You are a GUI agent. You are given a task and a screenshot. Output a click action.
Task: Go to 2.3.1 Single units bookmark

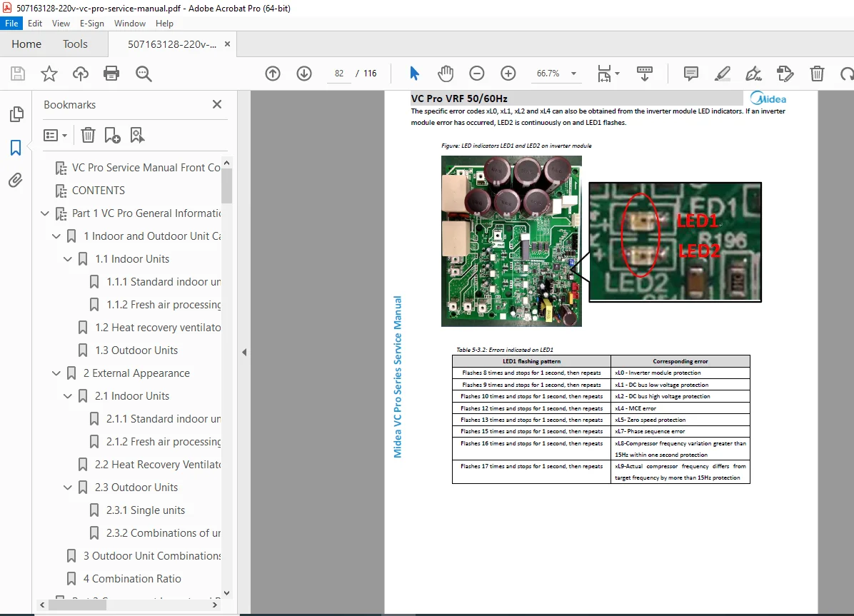click(x=145, y=510)
